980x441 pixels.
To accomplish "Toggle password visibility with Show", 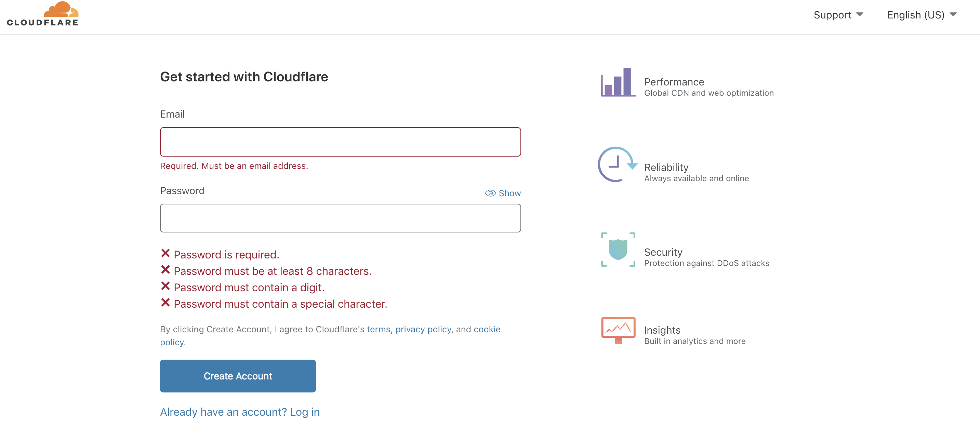I will pyautogui.click(x=509, y=193).
